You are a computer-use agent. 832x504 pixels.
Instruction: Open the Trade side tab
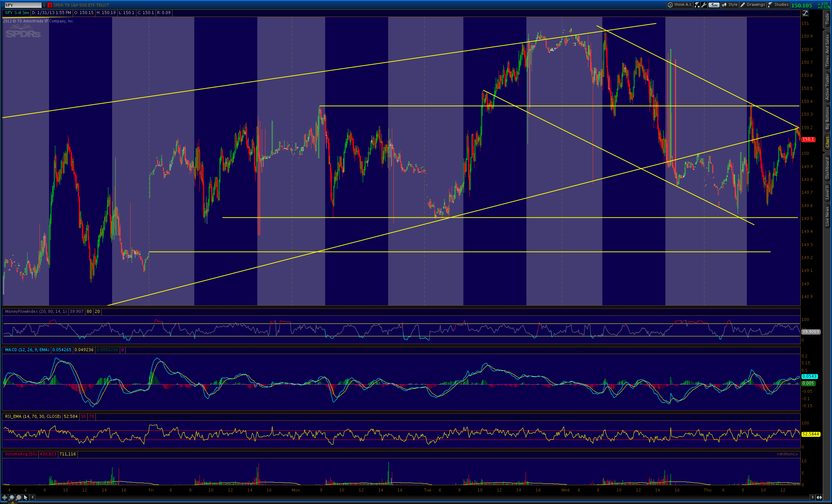tap(827, 19)
